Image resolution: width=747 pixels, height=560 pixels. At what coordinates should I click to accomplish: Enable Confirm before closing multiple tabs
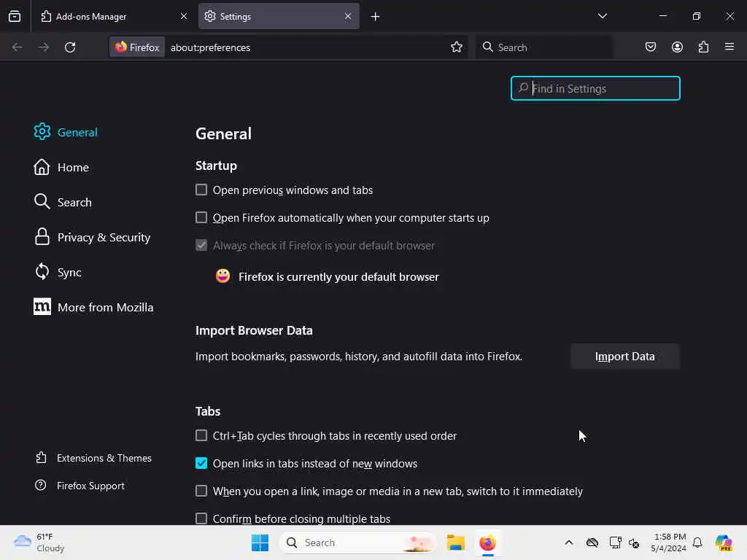(x=201, y=518)
